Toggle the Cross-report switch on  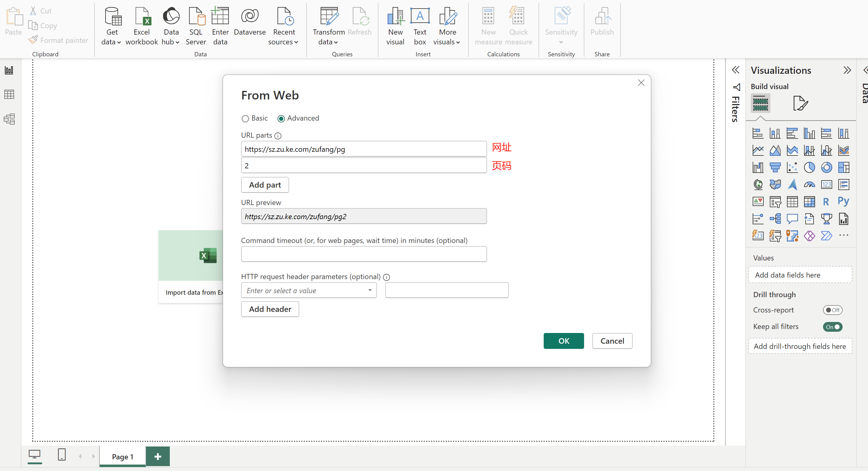832,310
